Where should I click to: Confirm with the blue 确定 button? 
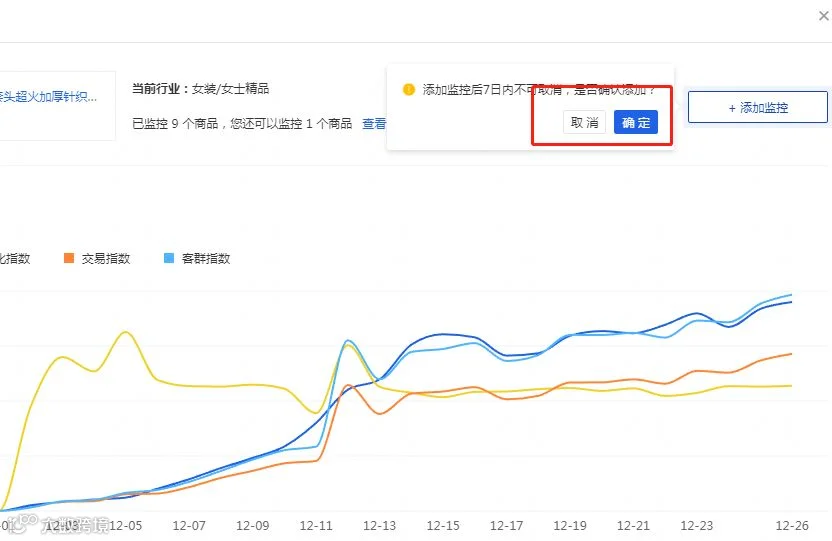coord(636,122)
